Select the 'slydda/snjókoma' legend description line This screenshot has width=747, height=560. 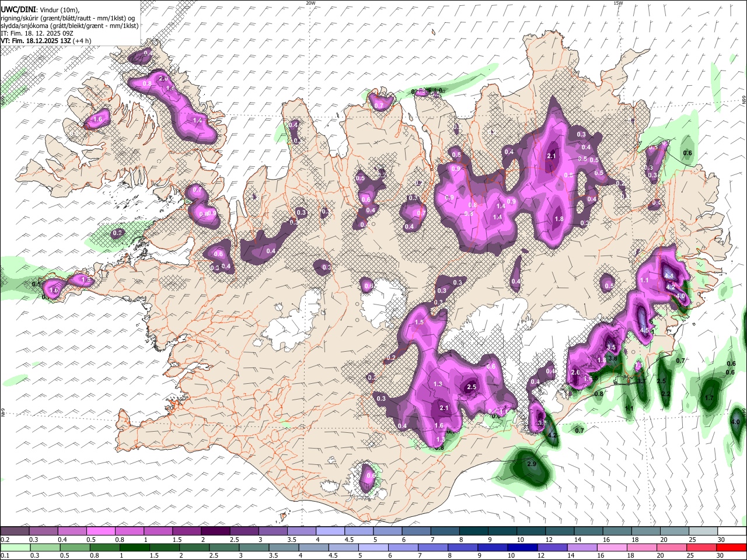click(69, 25)
